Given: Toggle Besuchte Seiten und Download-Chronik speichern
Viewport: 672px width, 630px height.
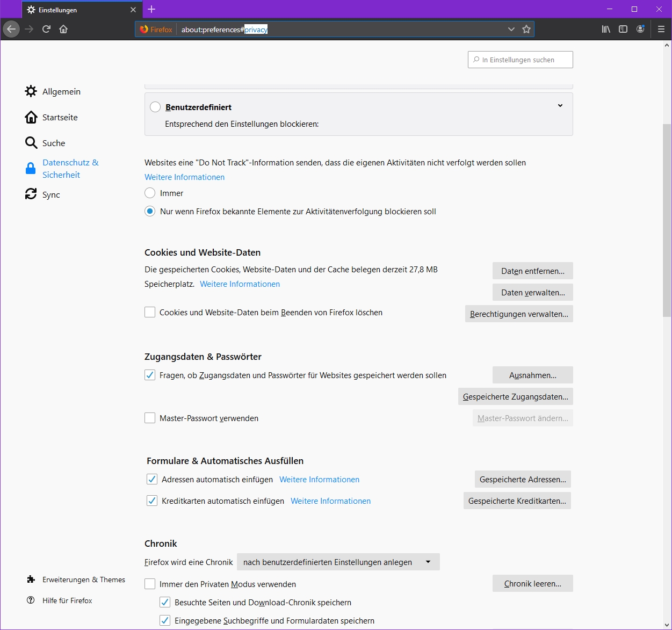Looking at the screenshot, I should click(165, 602).
